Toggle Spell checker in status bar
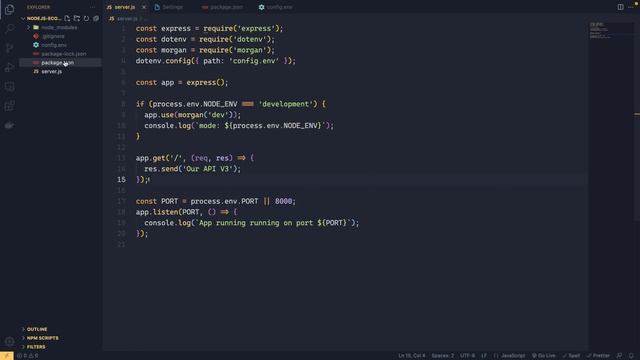This screenshot has width=640, height=360. (x=571, y=356)
